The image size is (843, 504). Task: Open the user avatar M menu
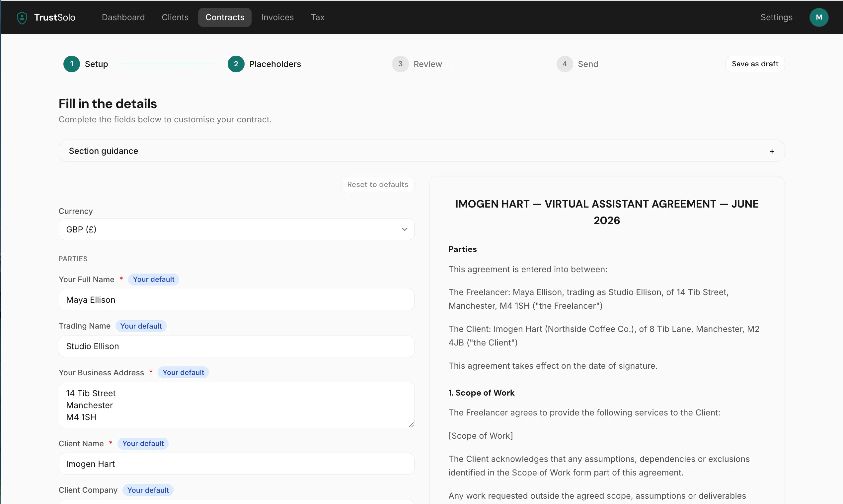point(818,17)
